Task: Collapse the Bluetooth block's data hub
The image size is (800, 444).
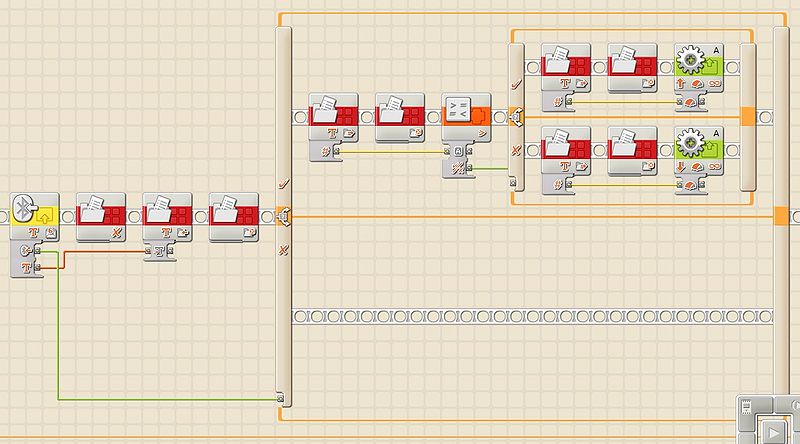Action: (x=22, y=233)
